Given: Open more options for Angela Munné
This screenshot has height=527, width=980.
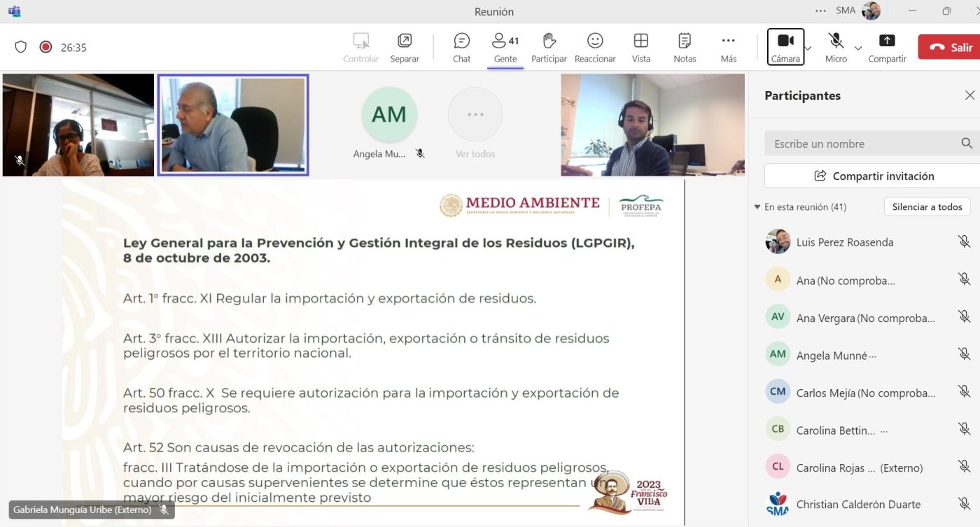Looking at the screenshot, I should pos(872,356).
